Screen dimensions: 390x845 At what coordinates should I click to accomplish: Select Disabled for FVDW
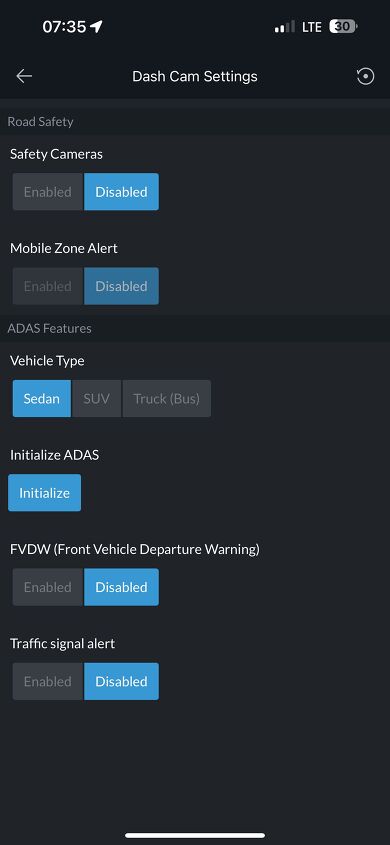121,587
